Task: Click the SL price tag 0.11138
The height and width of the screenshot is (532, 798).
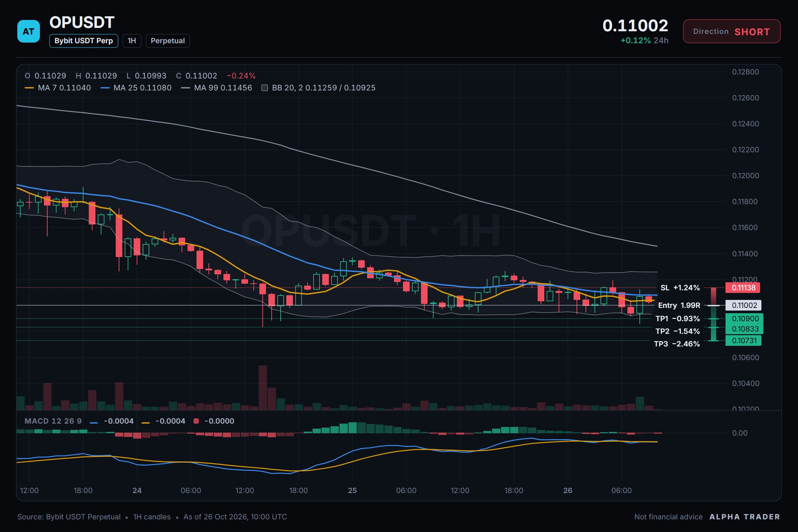Action: [x=743, y=288]
